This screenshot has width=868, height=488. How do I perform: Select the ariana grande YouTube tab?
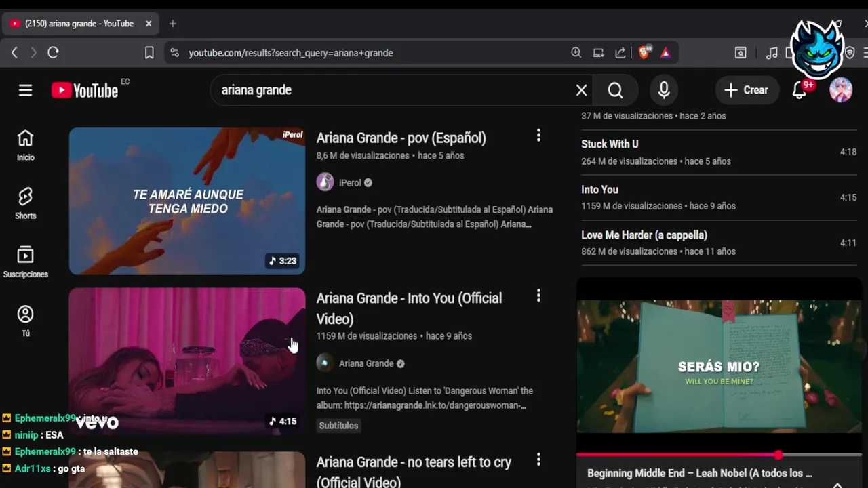[x=80, y=24]
